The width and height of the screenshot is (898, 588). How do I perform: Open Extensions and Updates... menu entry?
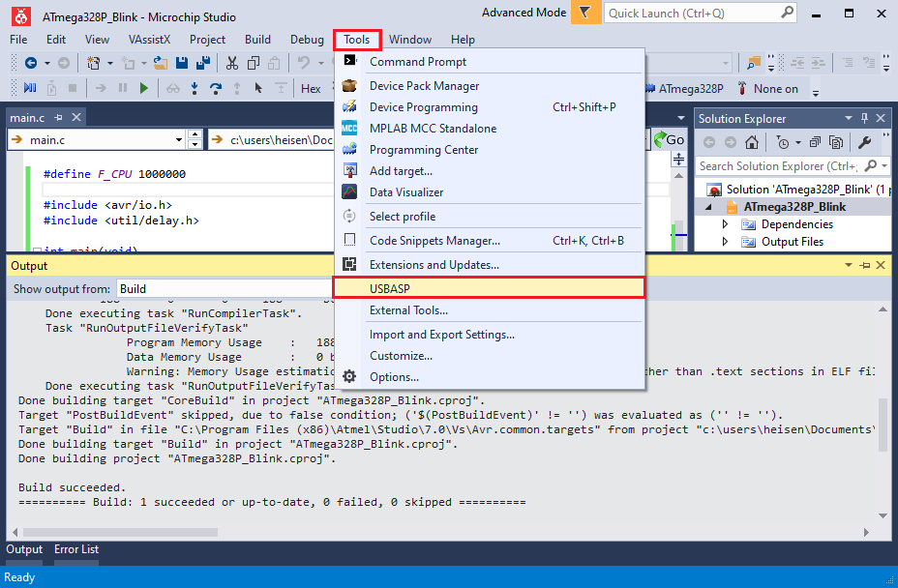tap(490, 265)
